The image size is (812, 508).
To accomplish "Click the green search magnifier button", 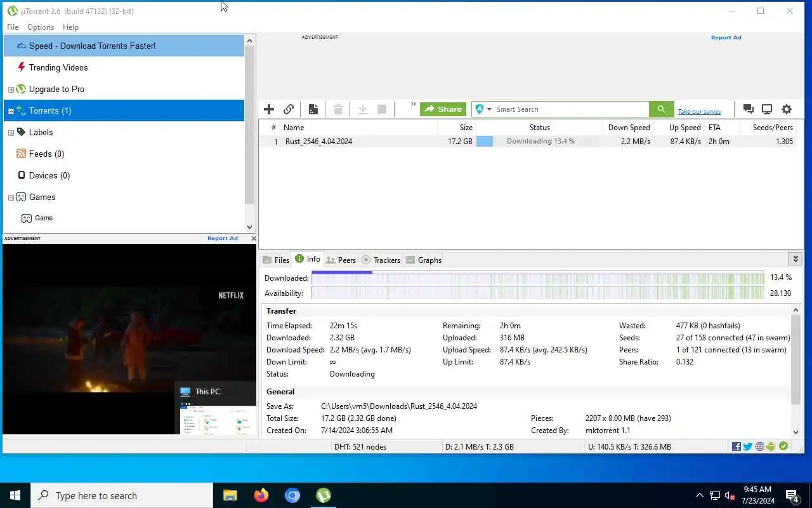I will [661, 109].
